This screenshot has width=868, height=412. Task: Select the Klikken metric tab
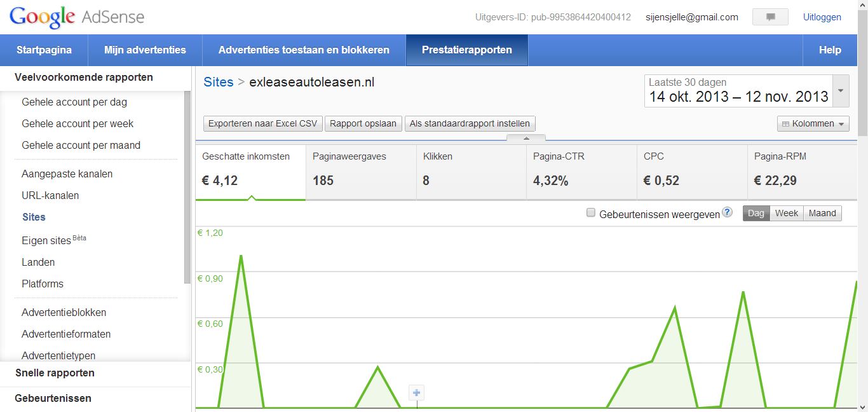pos(471,172)
